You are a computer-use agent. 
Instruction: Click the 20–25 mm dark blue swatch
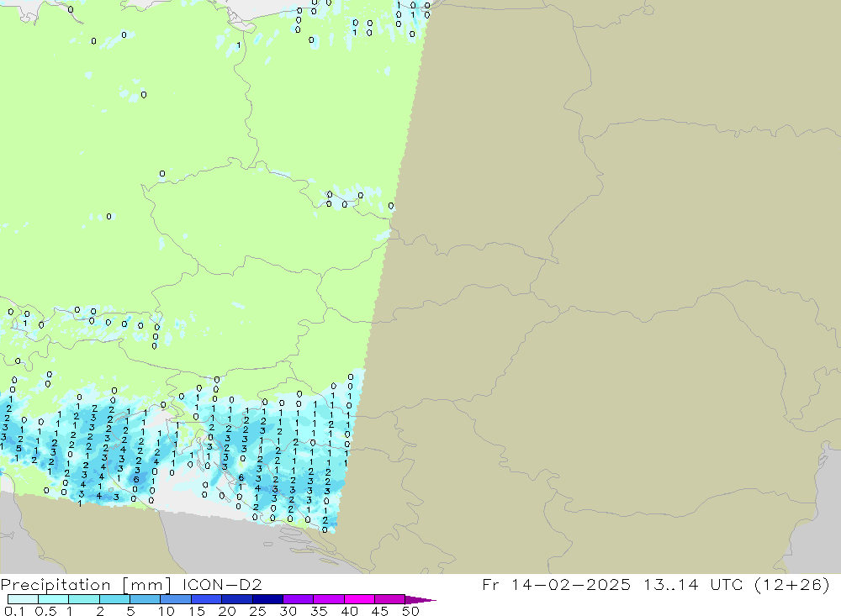[x=236, y=599]
